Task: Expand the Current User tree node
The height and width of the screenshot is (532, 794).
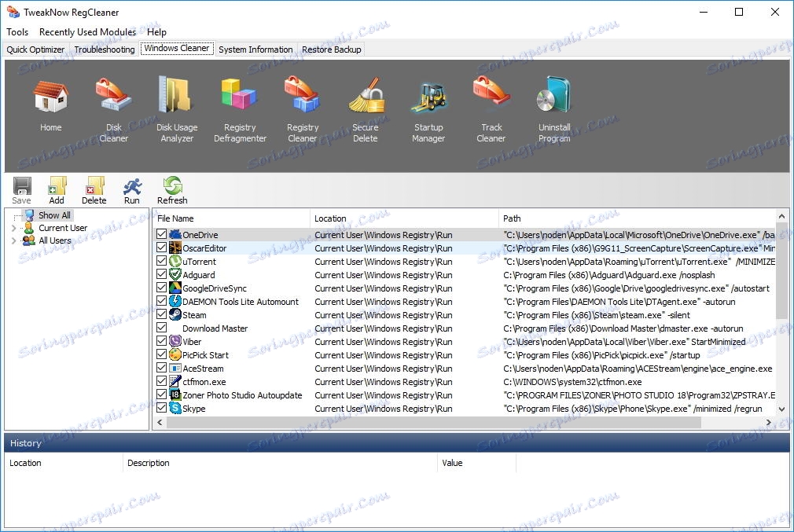Action: tap(13, 229)
